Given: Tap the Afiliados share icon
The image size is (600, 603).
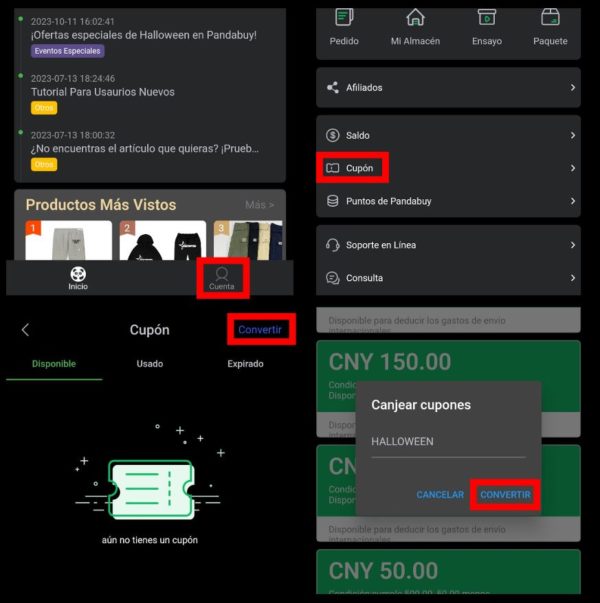Looking at the screenshot, I should [333, 88].
